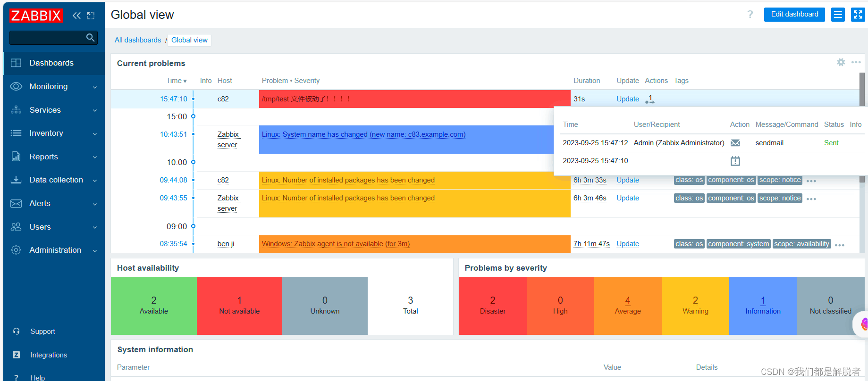
Task: Expand the Inventory menu chevron
Action: [x=95, y=134]
